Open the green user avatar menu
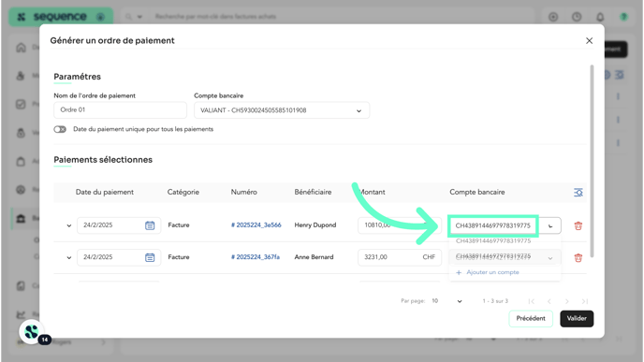Screen dimensions: 644x362 [623, 17]
